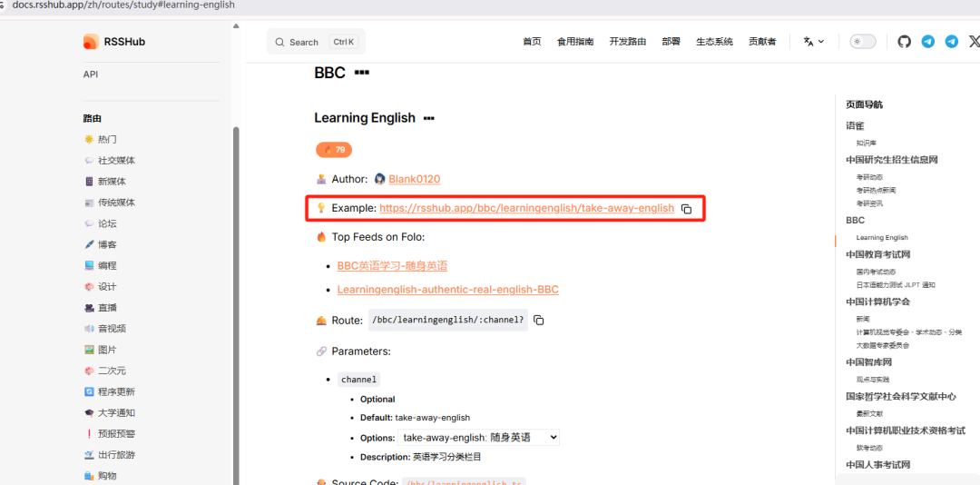Image resolution: width=980 pixels, height=485 pixels.
Task: Copy the Example URL using the copy icon
Action: pos(687,209)
